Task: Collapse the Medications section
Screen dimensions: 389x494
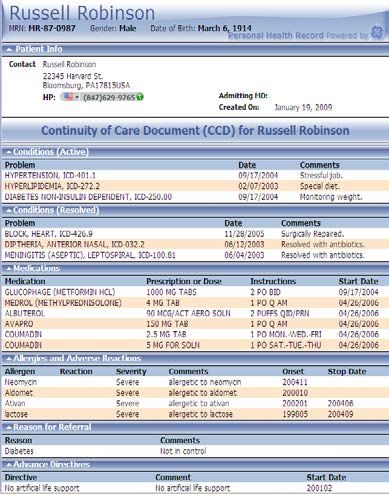Action: 9,268
